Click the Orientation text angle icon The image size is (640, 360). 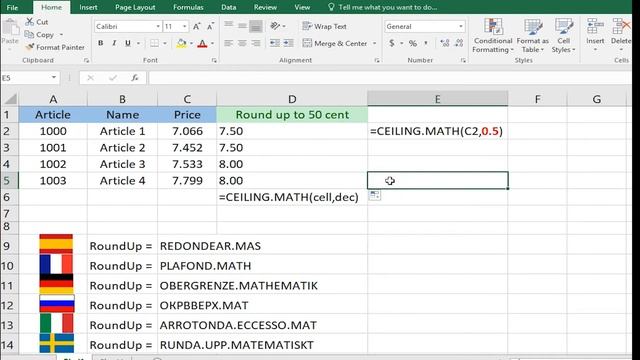coord(276,26)
